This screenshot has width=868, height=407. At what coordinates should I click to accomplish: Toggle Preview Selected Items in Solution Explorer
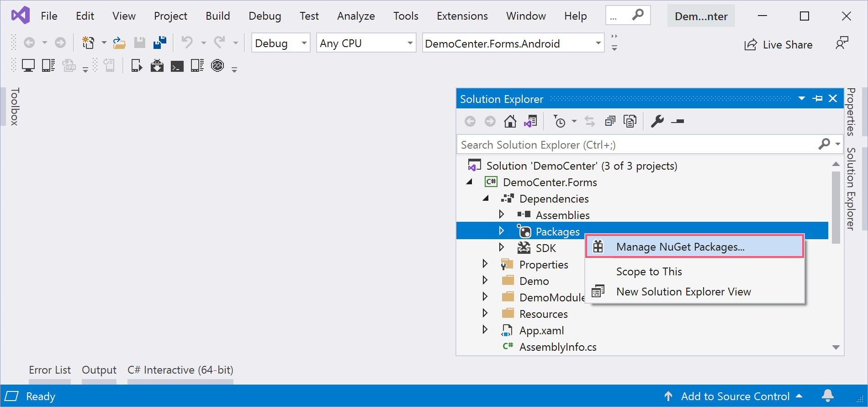tap(677, 122)
